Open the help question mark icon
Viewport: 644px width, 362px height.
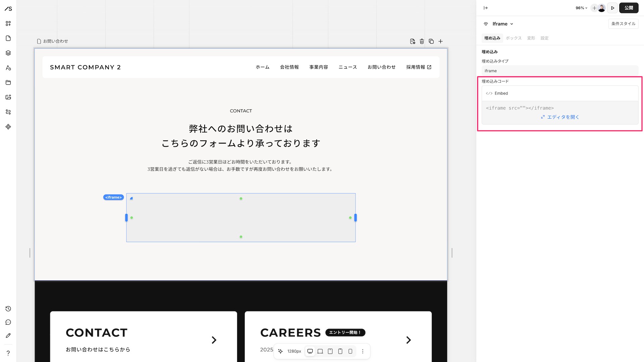(8, 353)
